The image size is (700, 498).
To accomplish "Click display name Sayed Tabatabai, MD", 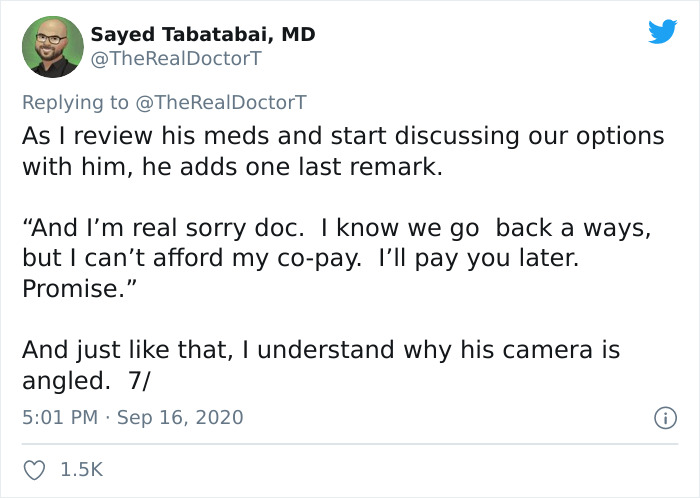I will tap(203, 34).
